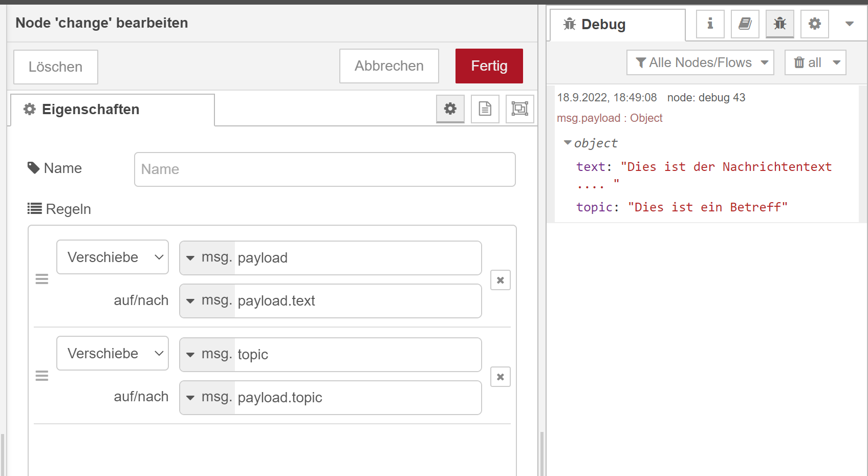Open the Alle Nodes/Flows filter dropdown

pos(700,62)
